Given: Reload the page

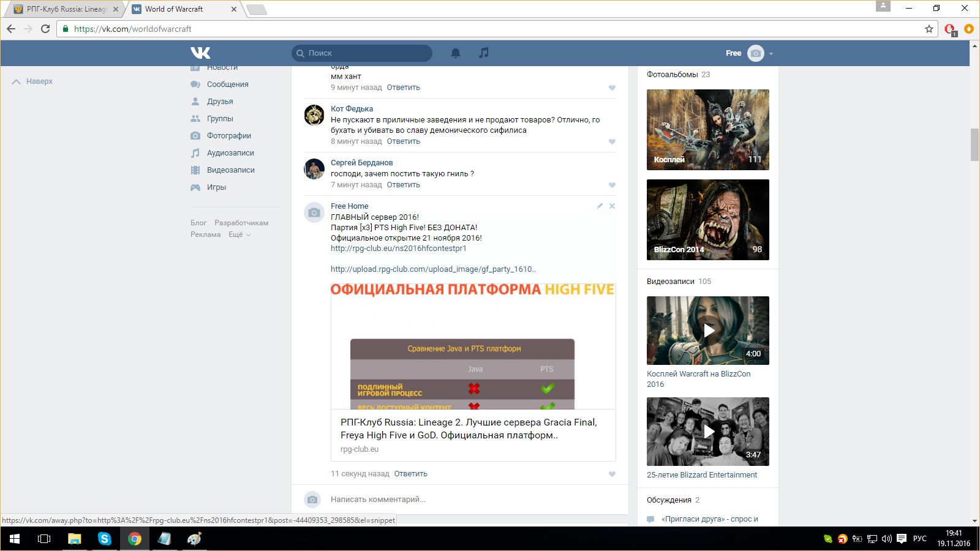Looking at the screenshot, I should pyautogui.click(x=45, y=29).
